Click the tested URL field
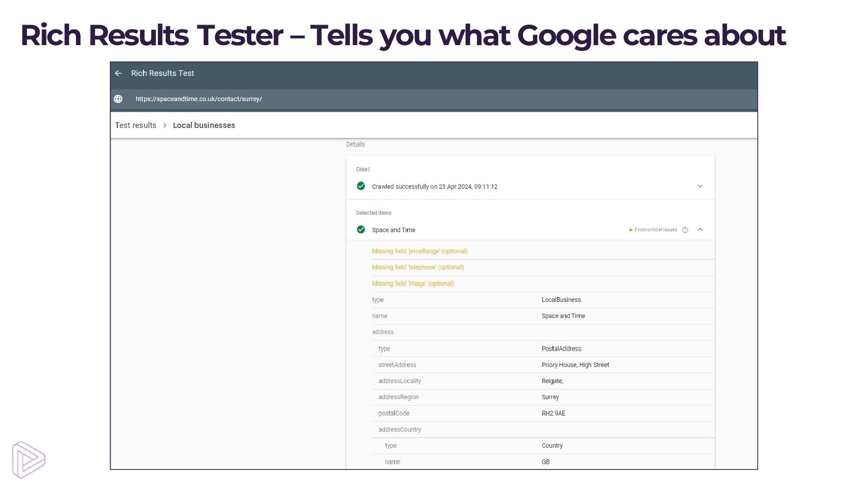Image resolution: width=868 pixels, height=488 pixels. click(x=198, y=99)
